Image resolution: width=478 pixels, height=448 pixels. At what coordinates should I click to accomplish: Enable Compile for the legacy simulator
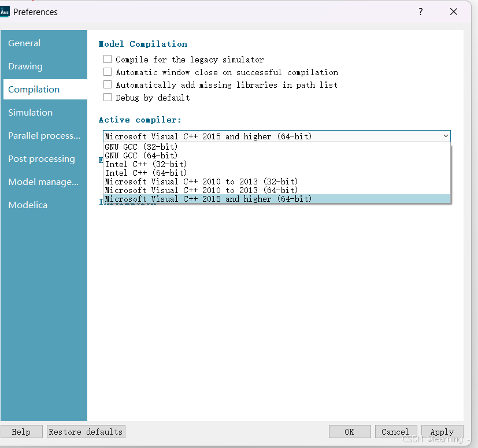pyautogui.click(x=108, y=59)
